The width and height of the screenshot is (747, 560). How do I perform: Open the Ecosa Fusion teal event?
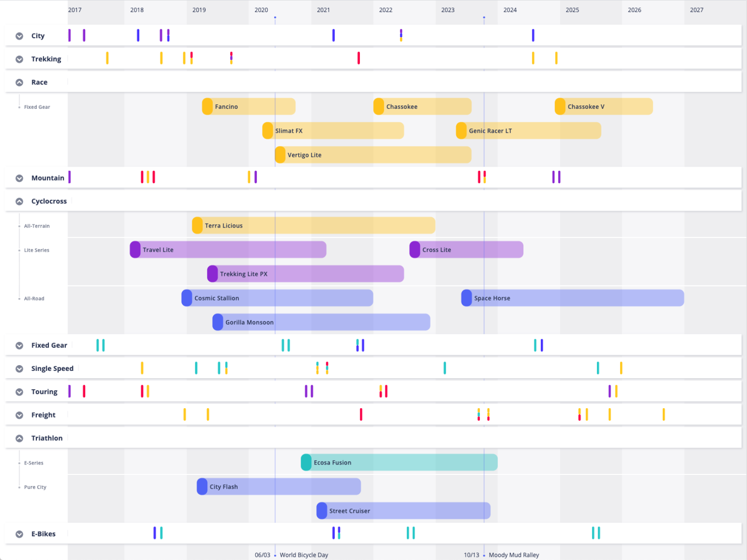click(399, 463)
